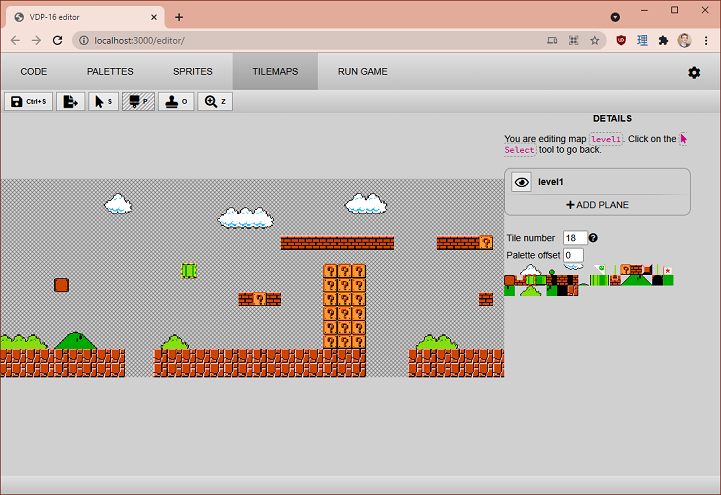
Task: Open a new browser tab
Action: [179, 17]
